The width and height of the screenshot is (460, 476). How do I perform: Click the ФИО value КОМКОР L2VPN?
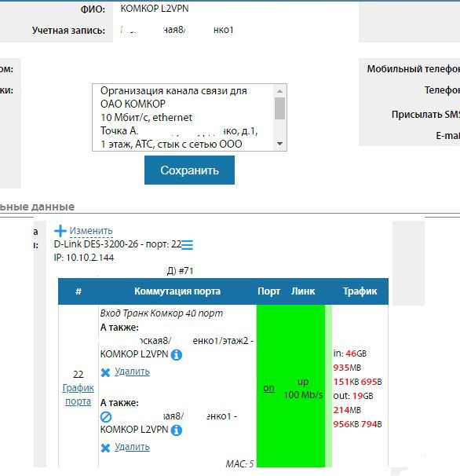[x=155, y=9]
